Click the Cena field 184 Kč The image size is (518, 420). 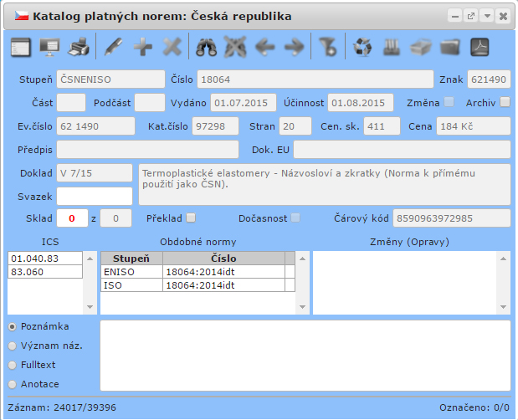tap(474, 126)
